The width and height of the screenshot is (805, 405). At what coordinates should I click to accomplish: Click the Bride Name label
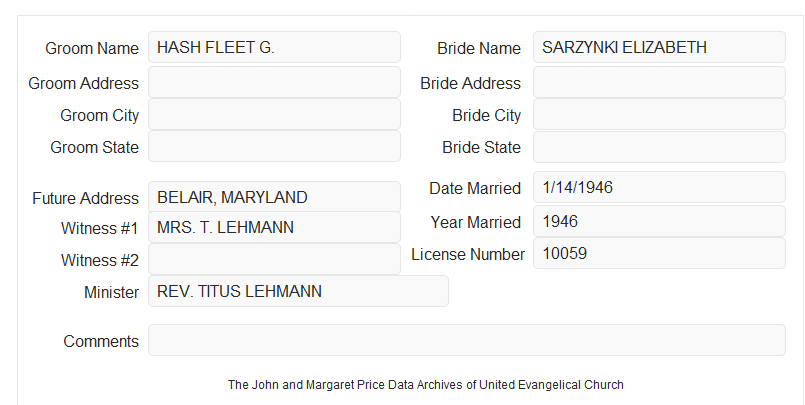479,48
